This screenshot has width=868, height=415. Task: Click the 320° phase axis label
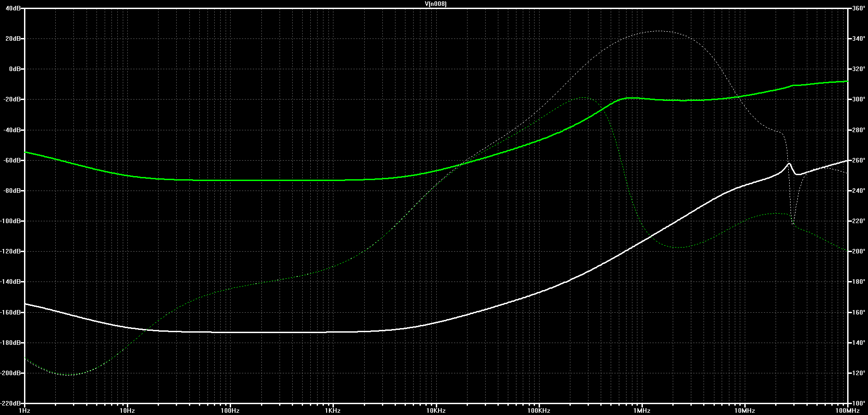(x=858, y=69)
